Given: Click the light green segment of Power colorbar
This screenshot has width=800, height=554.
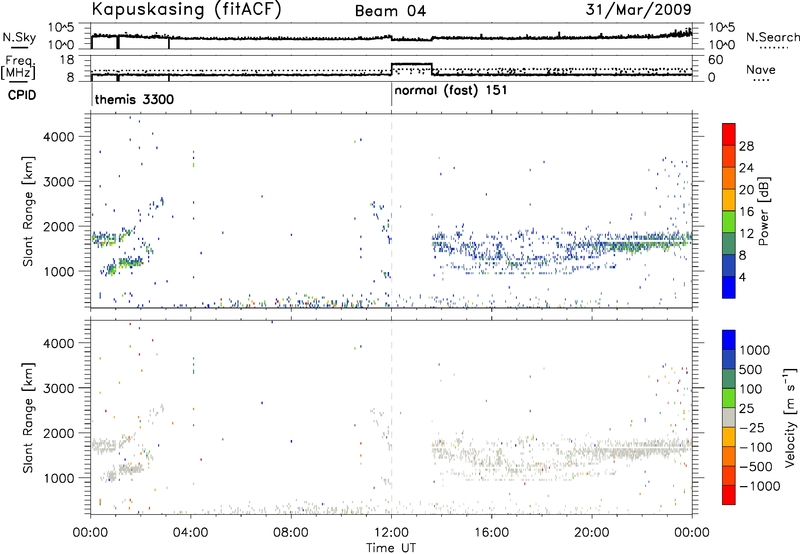Looking at the screenshot, I should [729, 222].
